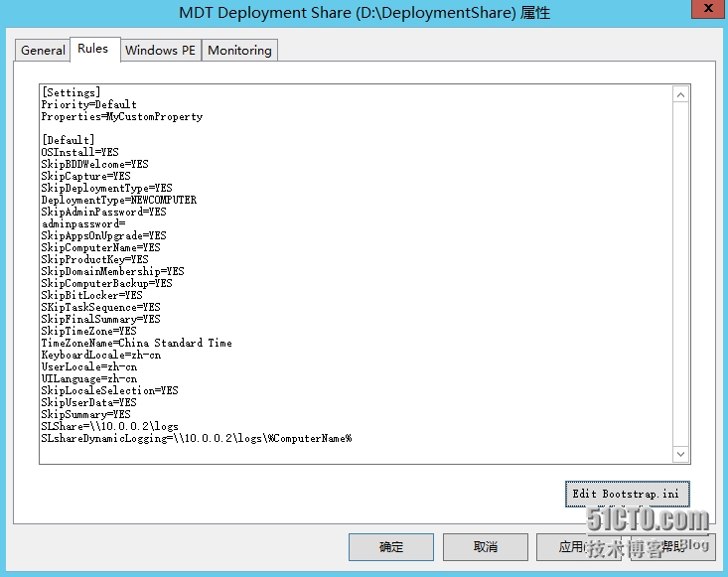Click the SkipAppsOnUpgrade=YES line
This screenshot has height=577, width=728.
[103, 235]
